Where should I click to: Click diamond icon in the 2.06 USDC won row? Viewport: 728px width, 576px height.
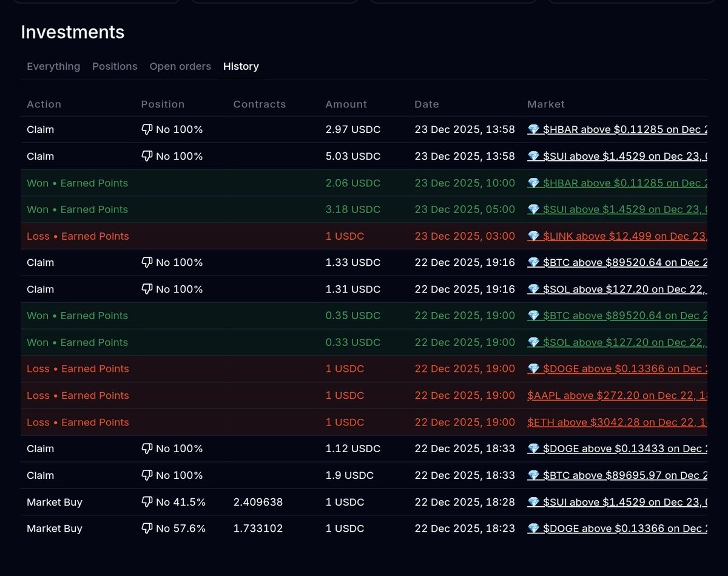pyautogui.click(x=533, y=183)
